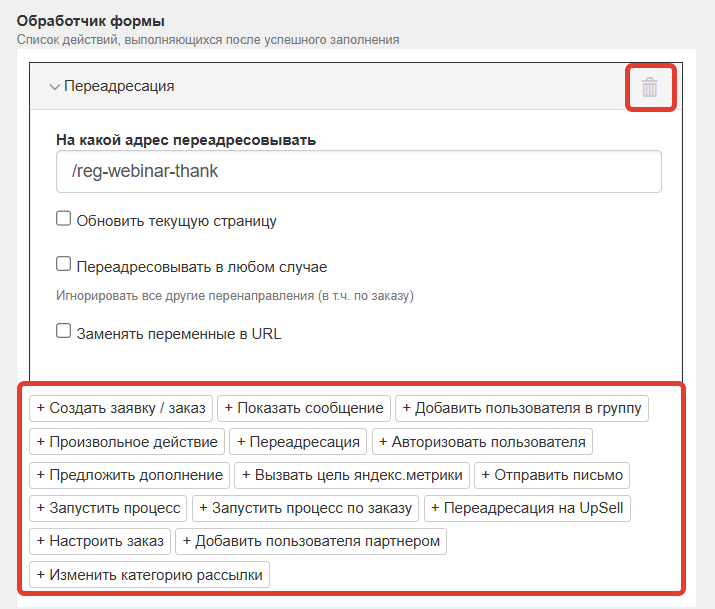Viewport: 715px width, 609px height.
Task: Add Произвольное действие action
Action: (x=127, y=442)
